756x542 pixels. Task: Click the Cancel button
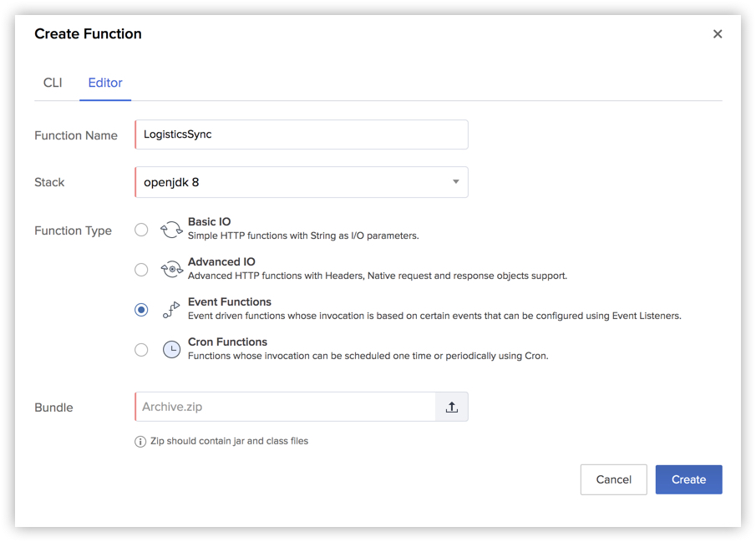pos(613,479)
